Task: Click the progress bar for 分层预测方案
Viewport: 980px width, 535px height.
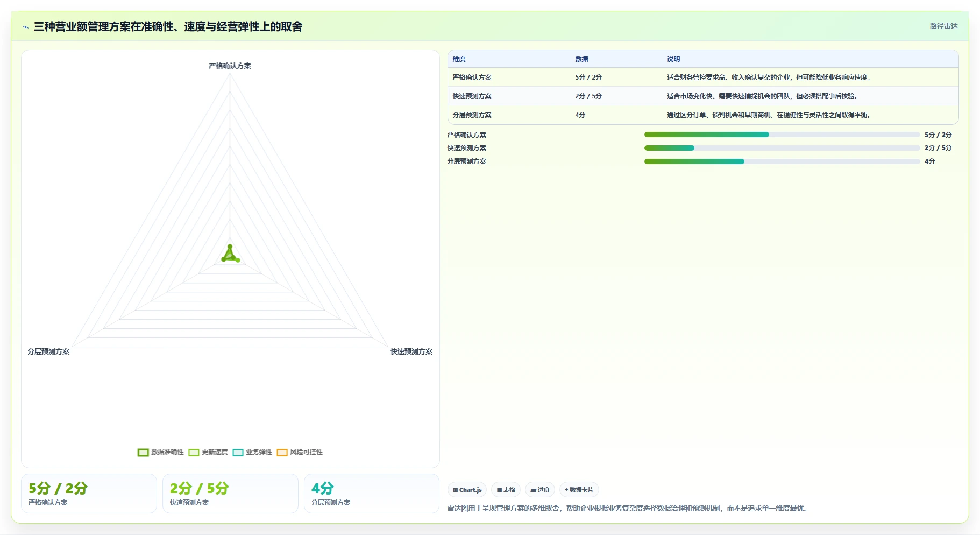Action: [782, 161]
